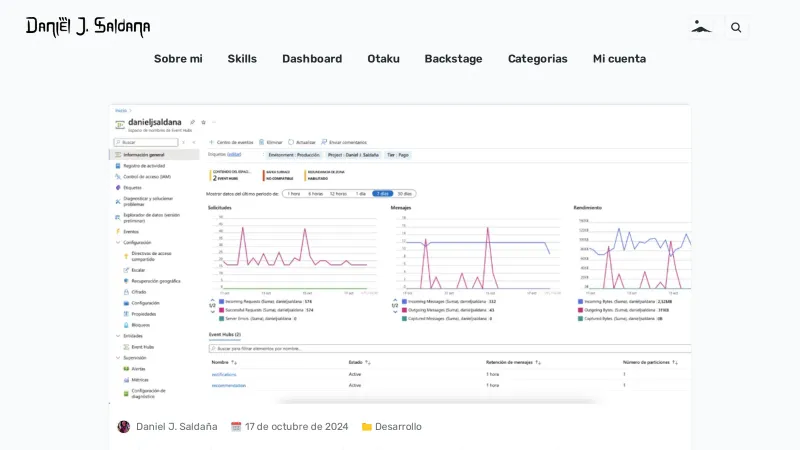Open the Sobre mi menu item
This screenshot has width=800, height=450.
click(x=178, y=59)
